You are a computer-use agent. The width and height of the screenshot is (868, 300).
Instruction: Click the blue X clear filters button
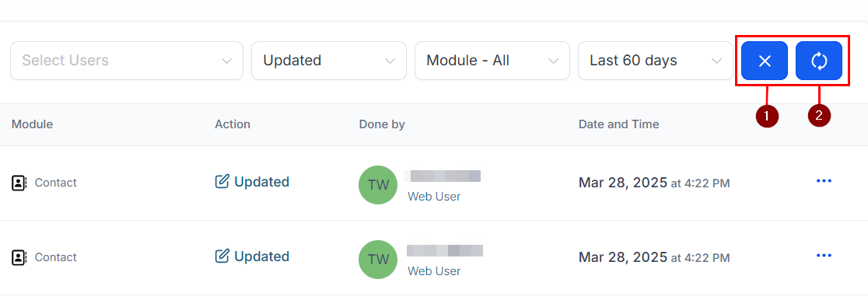764,61
